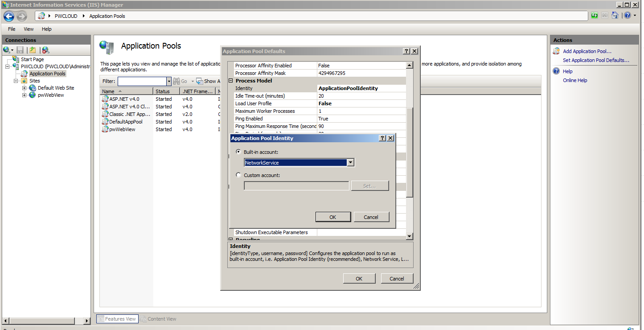Select the Built-in account radio button

tap(239, 152)
